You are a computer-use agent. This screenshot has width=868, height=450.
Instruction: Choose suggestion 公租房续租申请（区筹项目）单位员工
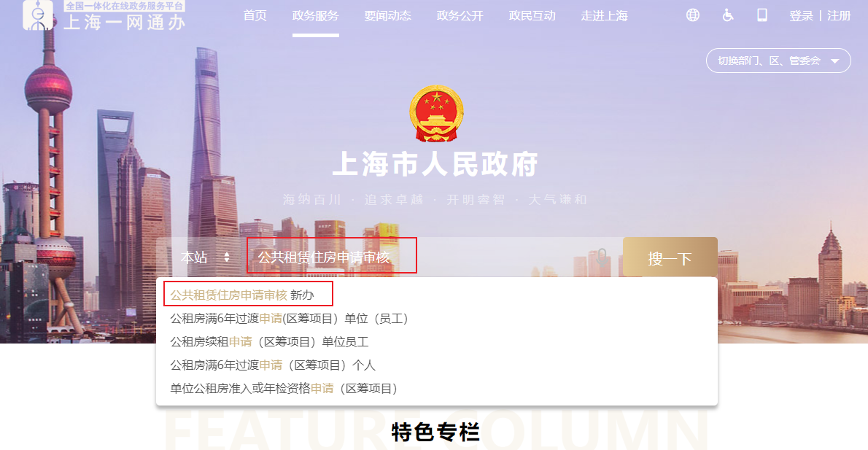(269, 341)
